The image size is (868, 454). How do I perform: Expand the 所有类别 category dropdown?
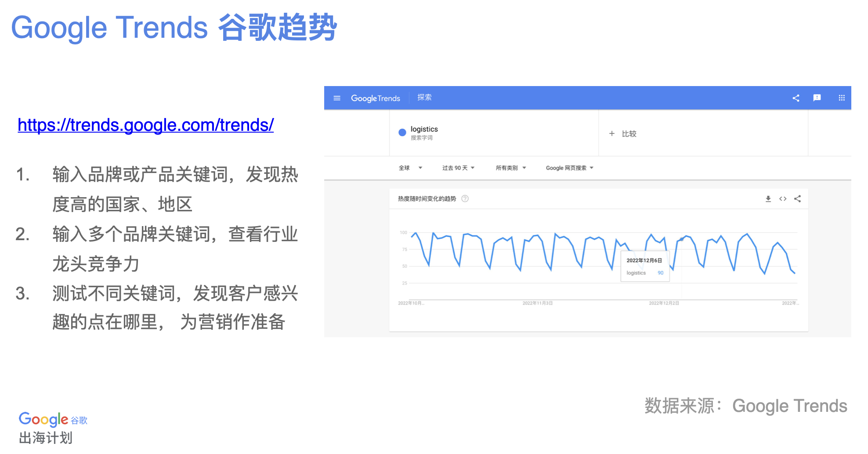pyautogui.click(x=511, y=168)
